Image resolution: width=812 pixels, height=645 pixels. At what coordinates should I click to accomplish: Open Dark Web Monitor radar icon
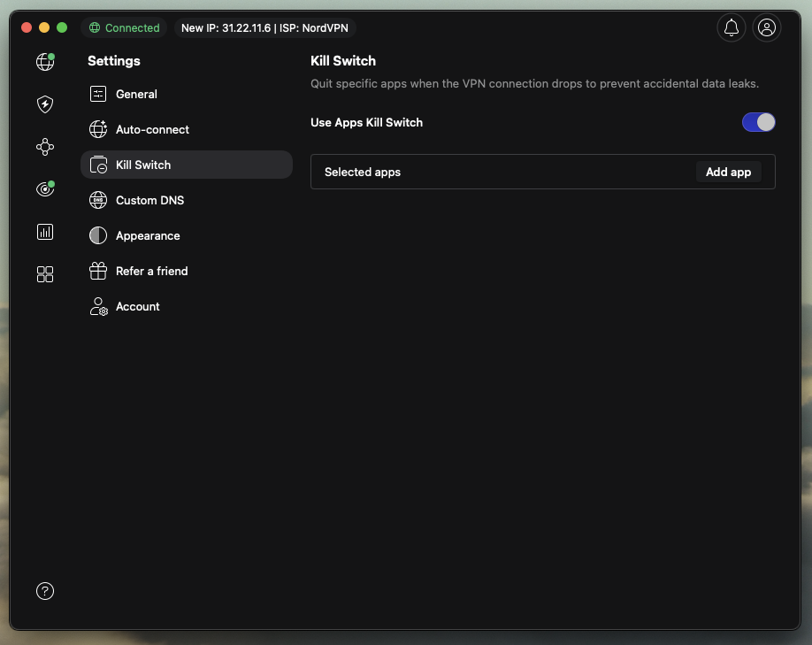point(45,189)
